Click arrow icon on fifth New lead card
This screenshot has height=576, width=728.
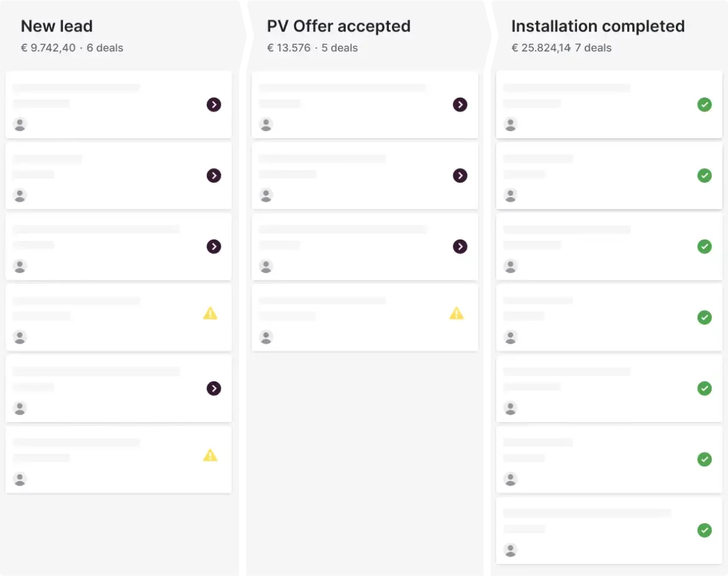pos(214,389)
